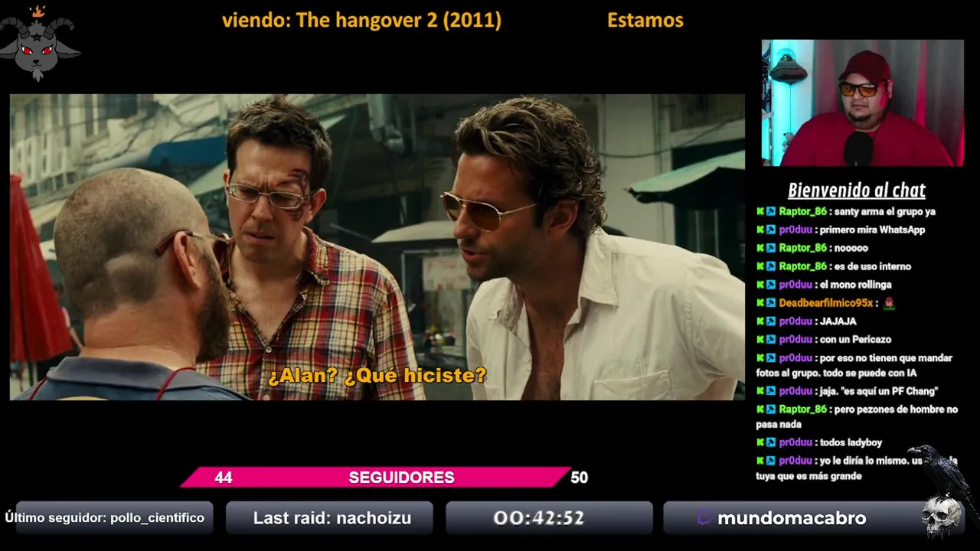Click the follower goal '50'
Image resolution: width=980 pixels, height=551 pixels.
click(x=579, y=478)
